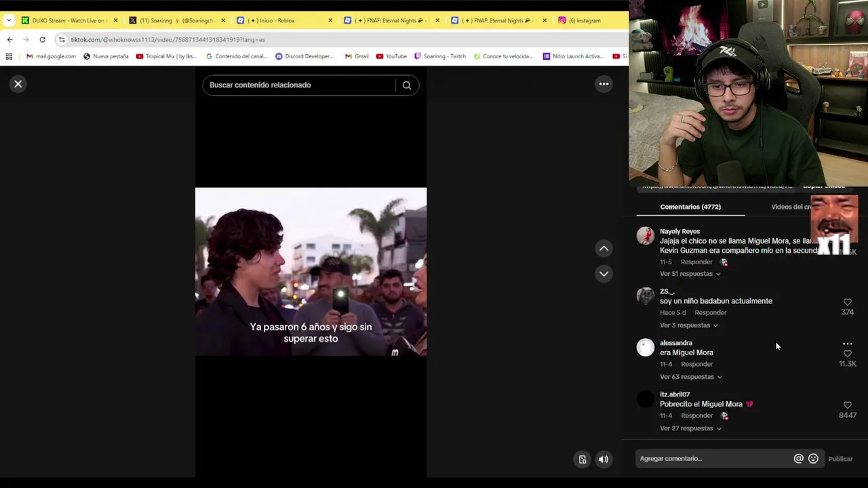Screen dimensions: 868x488
Task: Close the Inicio - Roblox tab
Action: [x=330, y=20]
